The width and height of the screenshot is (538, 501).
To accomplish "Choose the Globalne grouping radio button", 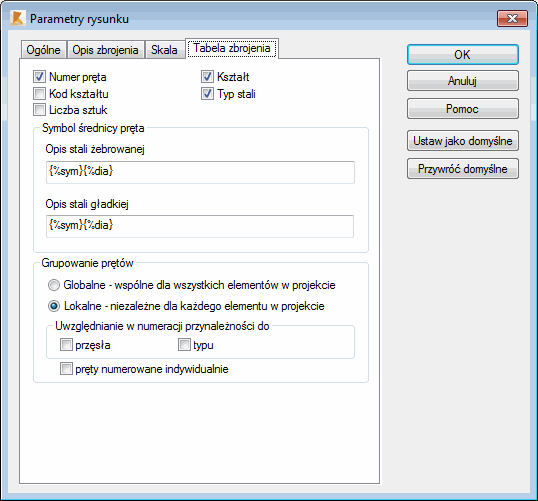I will (54, 285).
